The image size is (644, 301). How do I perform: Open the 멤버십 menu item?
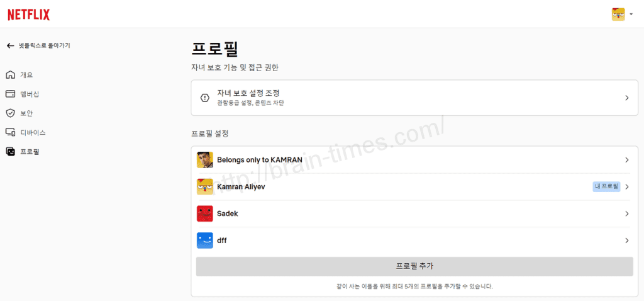(30, 94)
